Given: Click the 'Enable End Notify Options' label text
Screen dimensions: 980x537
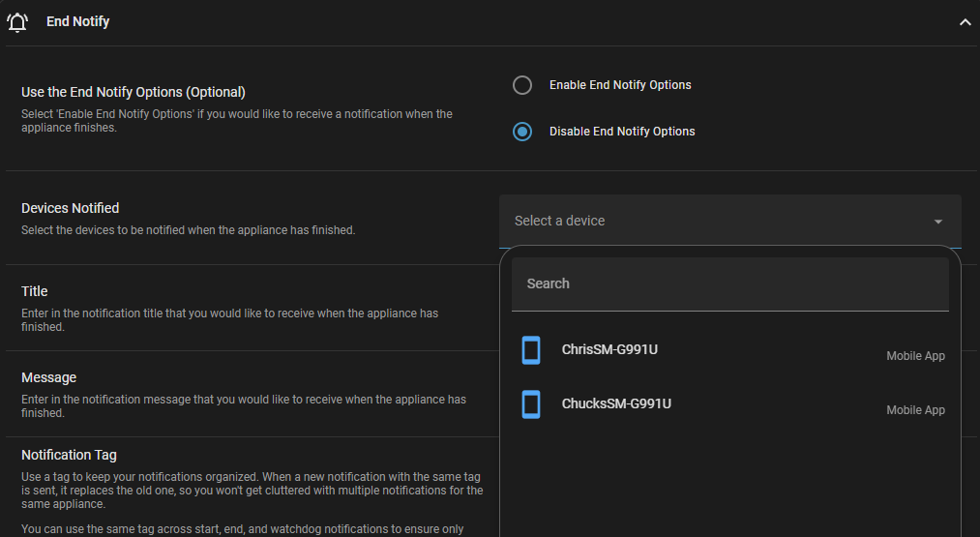Looking at the screenshot, I should [x=620, y=85].
